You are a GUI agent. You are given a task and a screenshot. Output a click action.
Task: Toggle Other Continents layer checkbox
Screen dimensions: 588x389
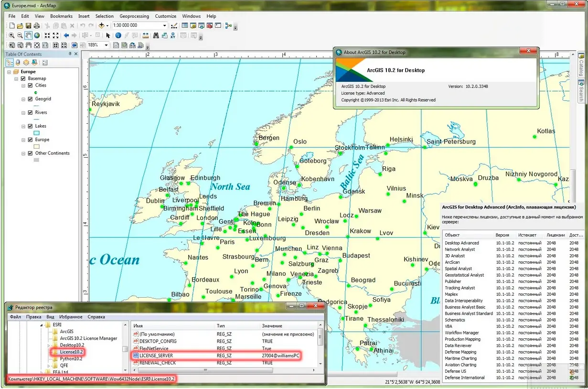(x=31, y=153)
